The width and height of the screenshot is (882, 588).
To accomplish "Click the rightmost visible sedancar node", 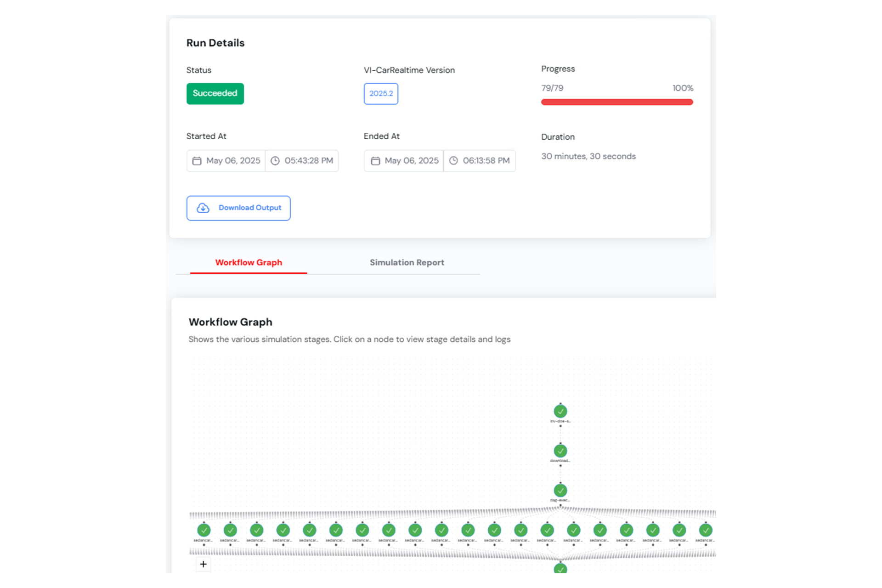I will click(705, 530).
